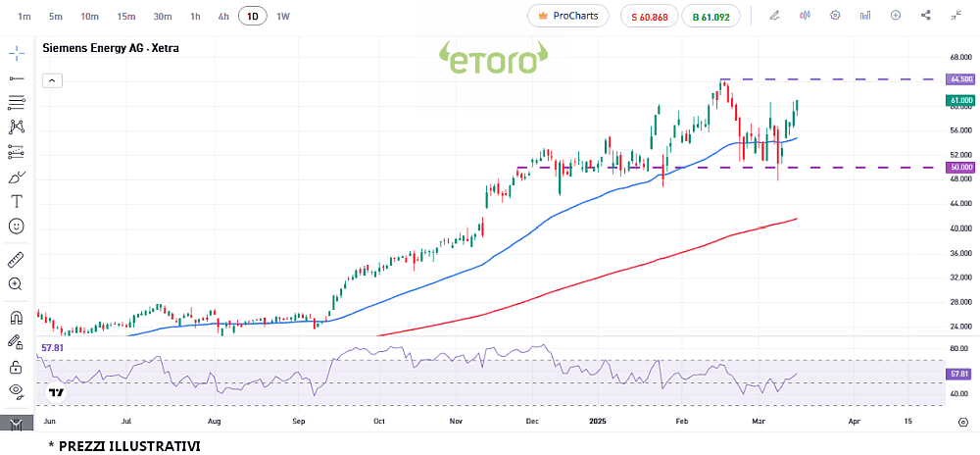Click the 80.00 RSI scale value
The image size is (980, 455).
coord(959,348)
